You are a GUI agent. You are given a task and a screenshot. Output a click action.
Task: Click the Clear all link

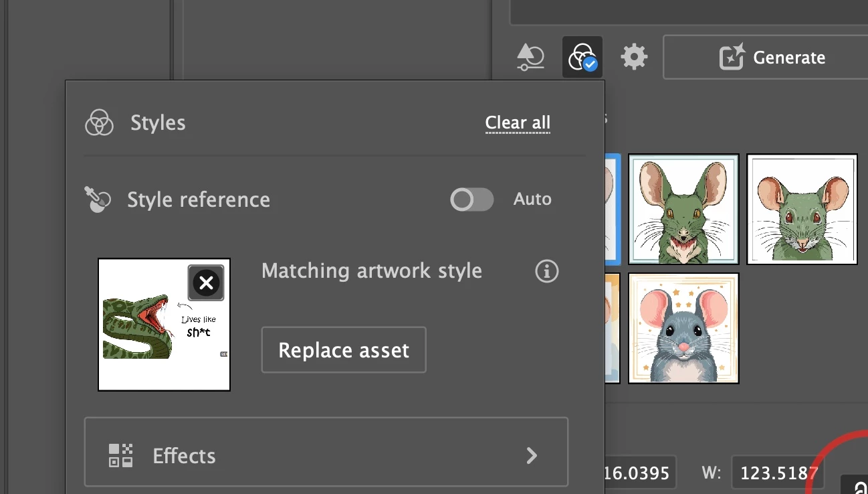click(518, 123)
